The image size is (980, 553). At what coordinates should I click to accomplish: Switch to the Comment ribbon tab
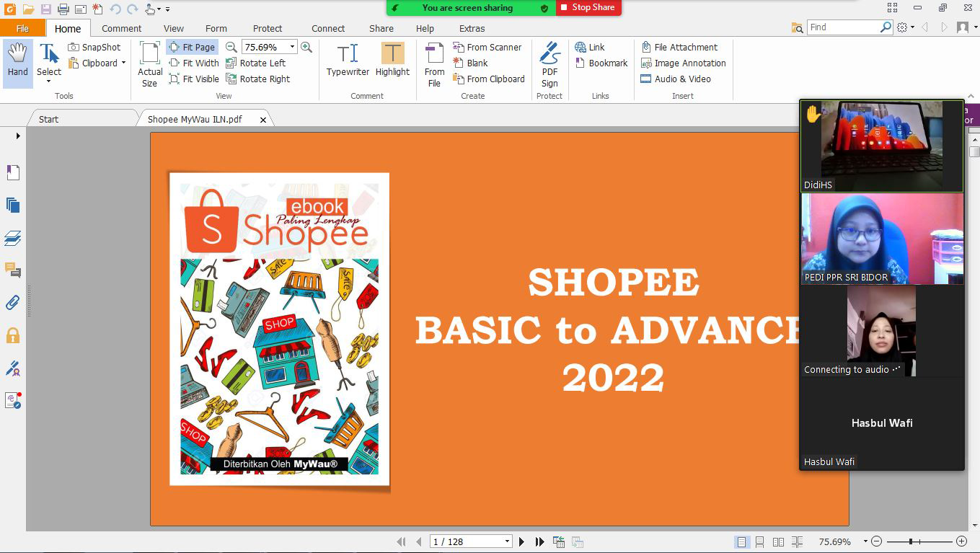[x=121, y=29]
